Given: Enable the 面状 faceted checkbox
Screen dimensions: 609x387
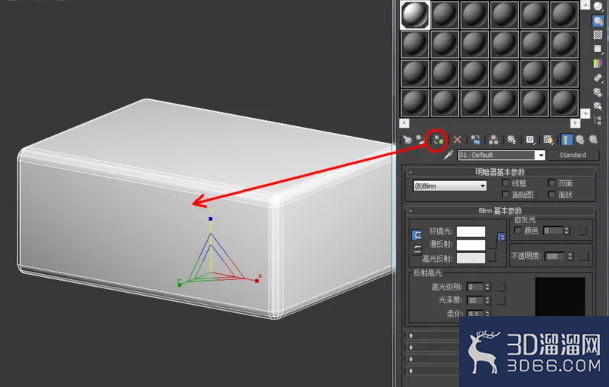Looking at the screenshot, I should pyautogui.click(x=552, y=194).
